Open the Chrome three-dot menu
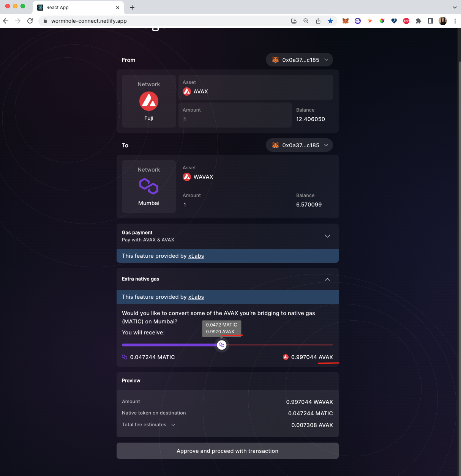This screenshot has height=476, width=461. (455, 21)
